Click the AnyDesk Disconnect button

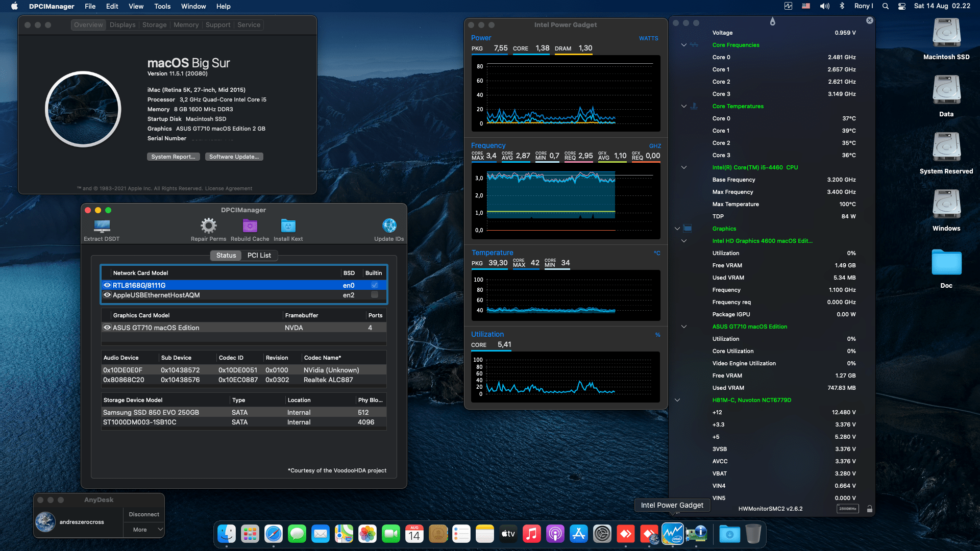point(144,514)
